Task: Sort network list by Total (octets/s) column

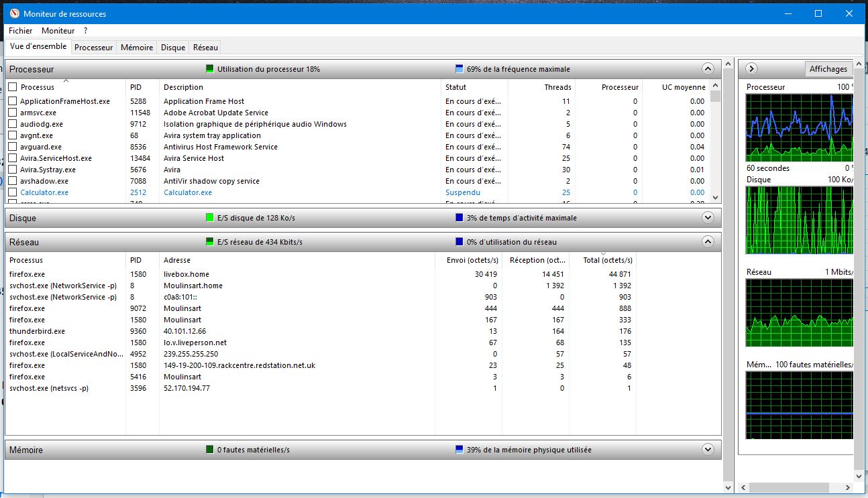Action: (602, 260)
